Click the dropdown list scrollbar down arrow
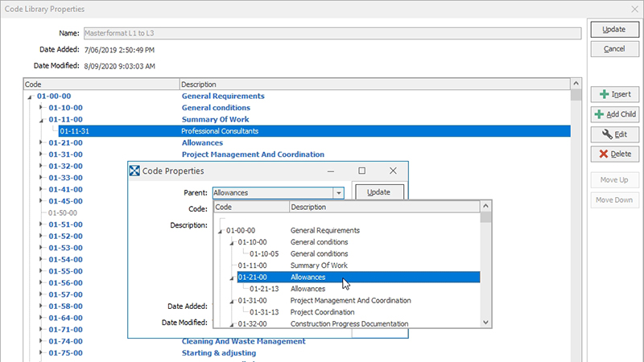The image size is (644, 362). [485, 323]
